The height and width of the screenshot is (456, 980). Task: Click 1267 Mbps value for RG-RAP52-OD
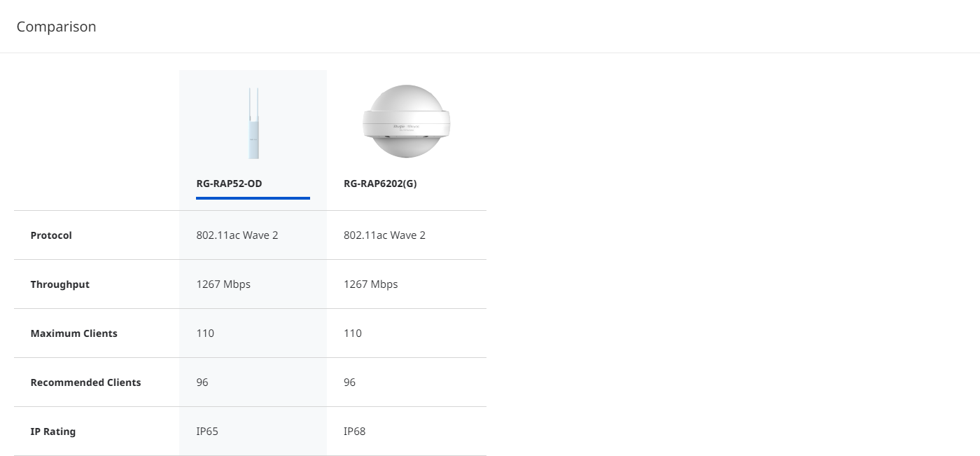pyautogui.click(x=223, y=284)
